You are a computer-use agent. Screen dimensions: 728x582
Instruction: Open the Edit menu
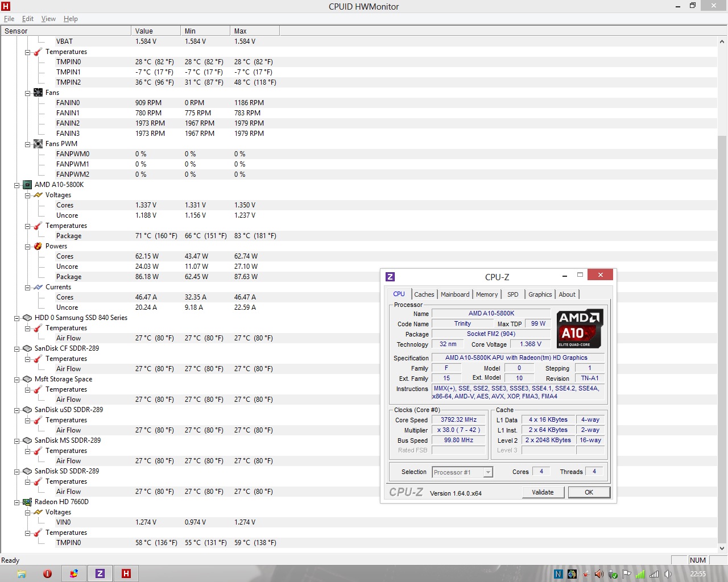pyautogui.click(x=28, y=19)
